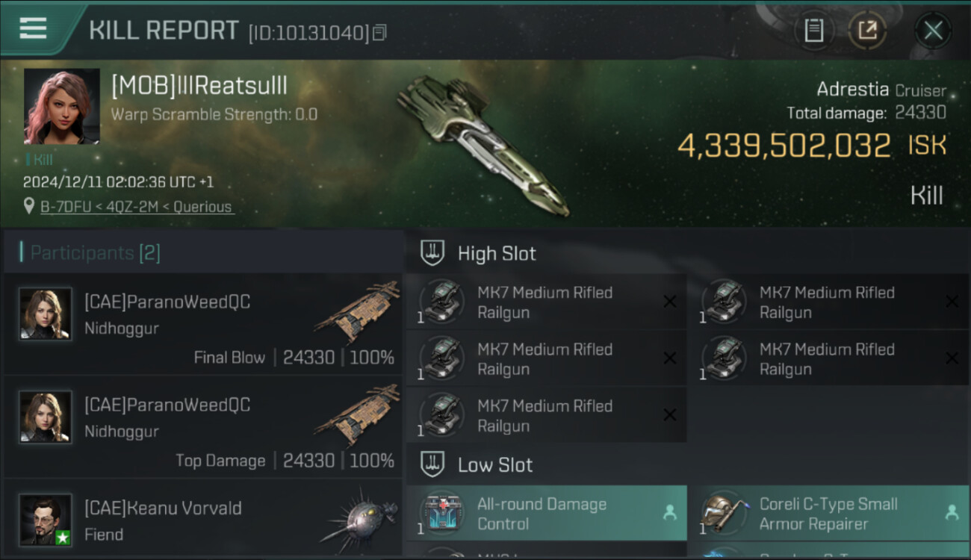Viewport: 971px width, 560px height.
Task: Select the All-round Damage Control module
Action: tap(547, 514)
